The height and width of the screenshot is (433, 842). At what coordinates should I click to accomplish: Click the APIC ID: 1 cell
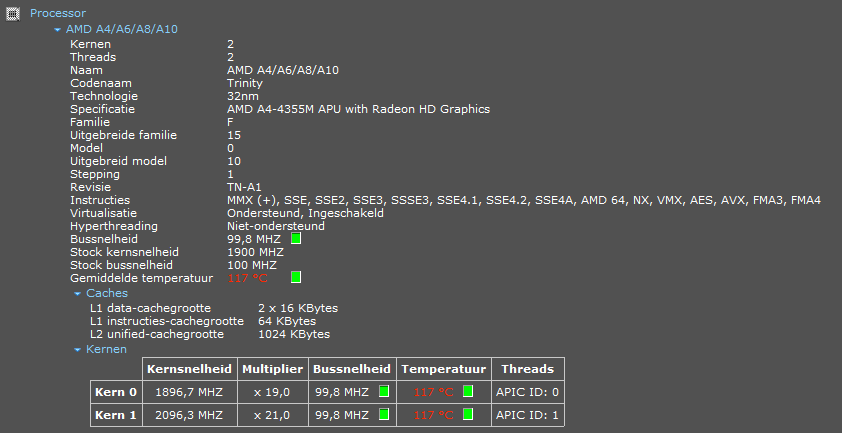point(528,415)
